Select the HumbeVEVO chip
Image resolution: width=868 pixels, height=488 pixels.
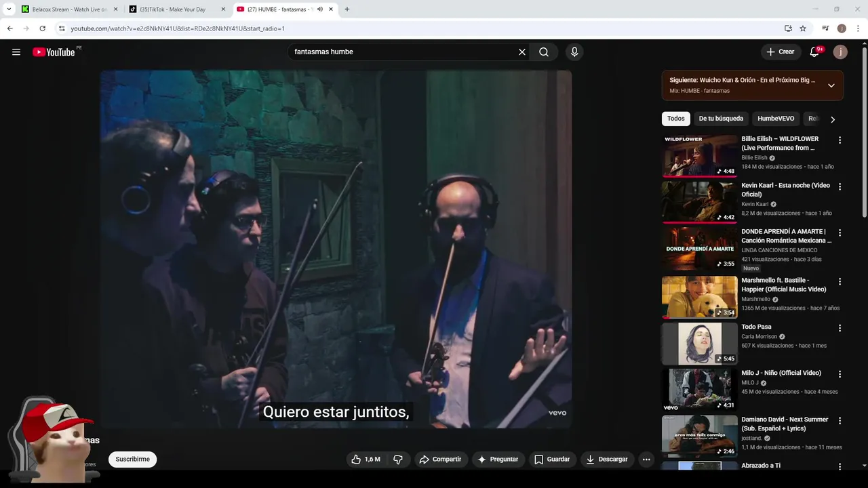pos(776,119)
